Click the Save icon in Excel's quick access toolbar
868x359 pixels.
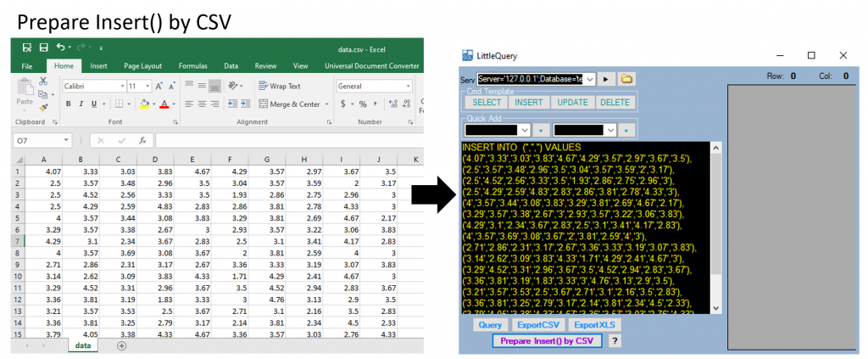click(44, 48)
